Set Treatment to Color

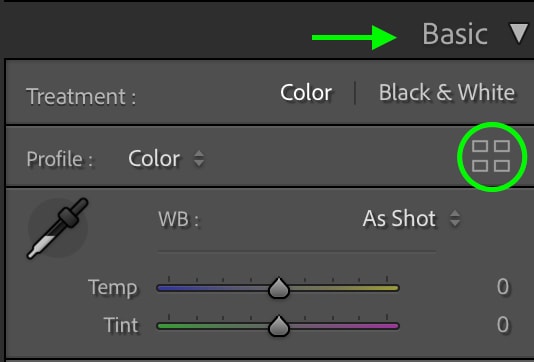click(x=306, y=93)
